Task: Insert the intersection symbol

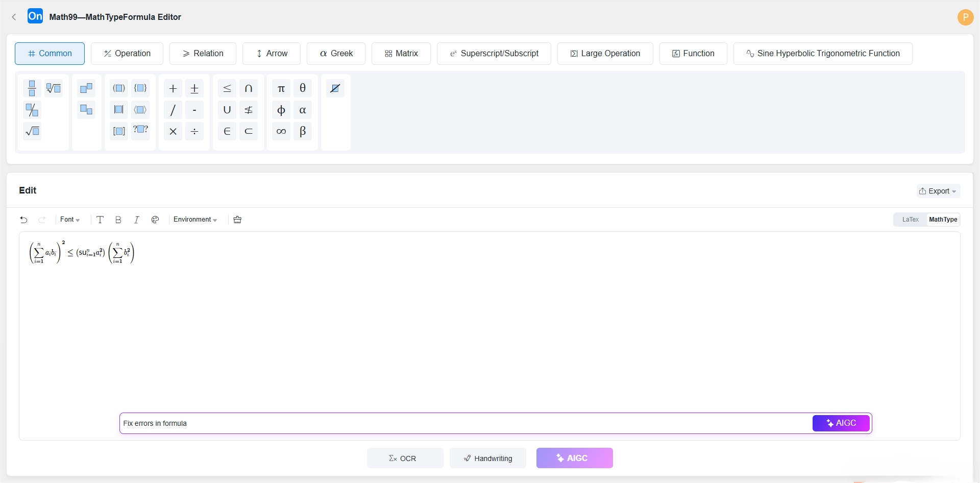Action: coord(249,88)
